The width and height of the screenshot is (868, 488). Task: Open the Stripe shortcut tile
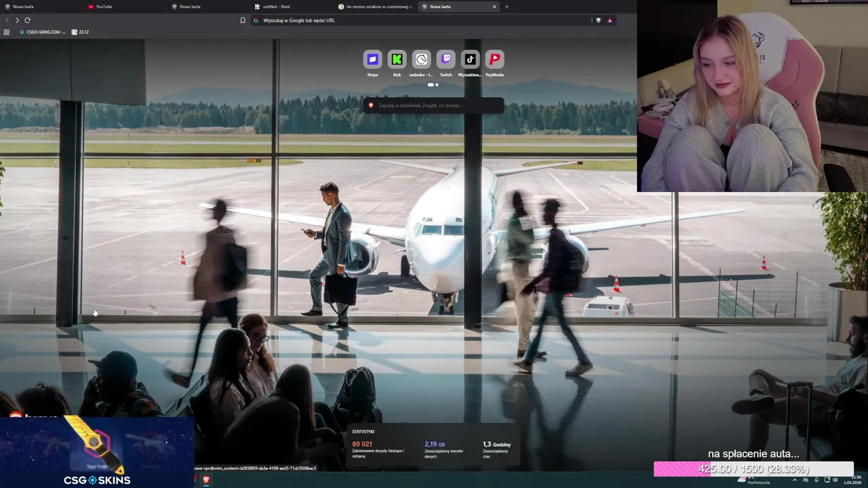[x=372, y=60]
